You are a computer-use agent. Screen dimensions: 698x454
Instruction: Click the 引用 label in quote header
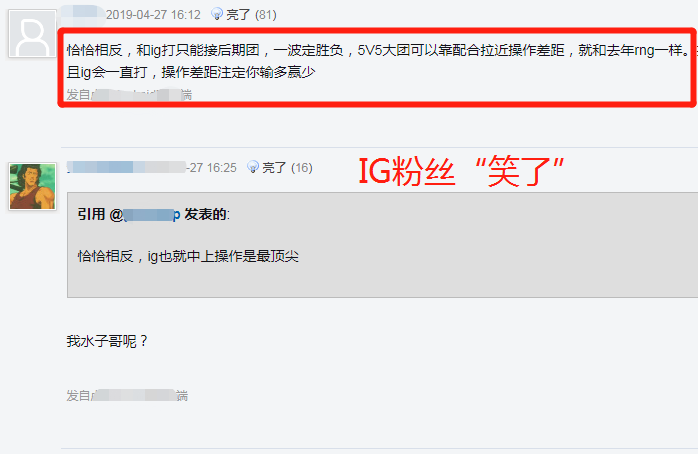tap(91, 215)
